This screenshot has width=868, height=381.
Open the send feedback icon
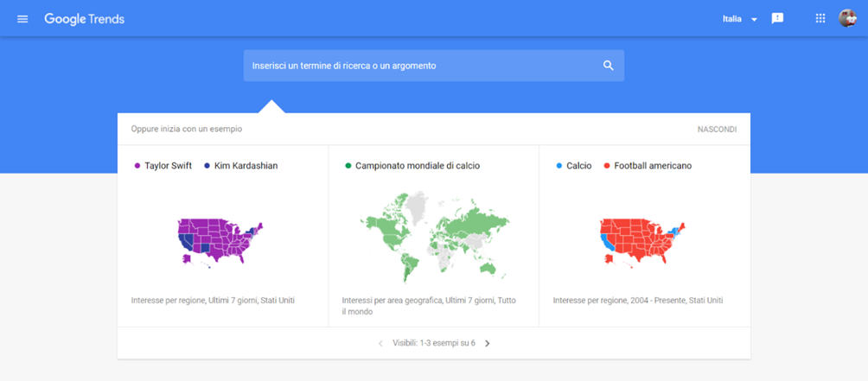pos(777,19)
